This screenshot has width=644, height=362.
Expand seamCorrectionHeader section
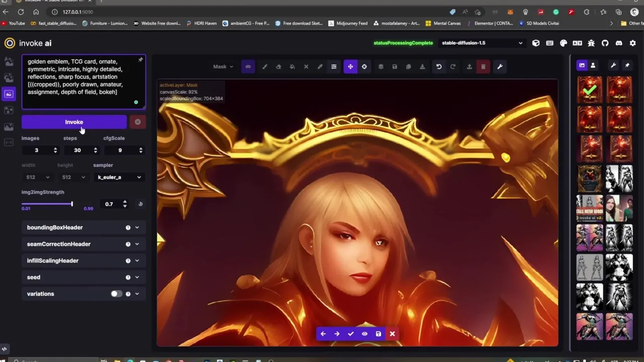(84, 244)
